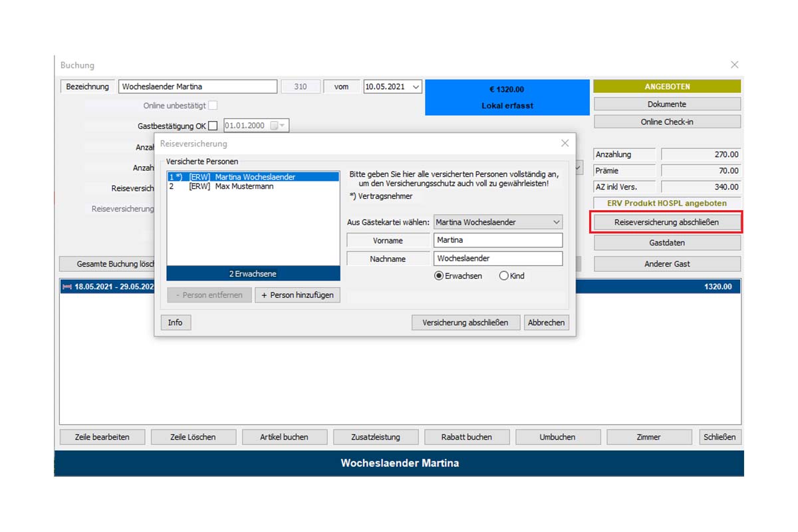Click the Artikel buchen button
The height and width of the screenshot is (532, 798).
[285, 437]
